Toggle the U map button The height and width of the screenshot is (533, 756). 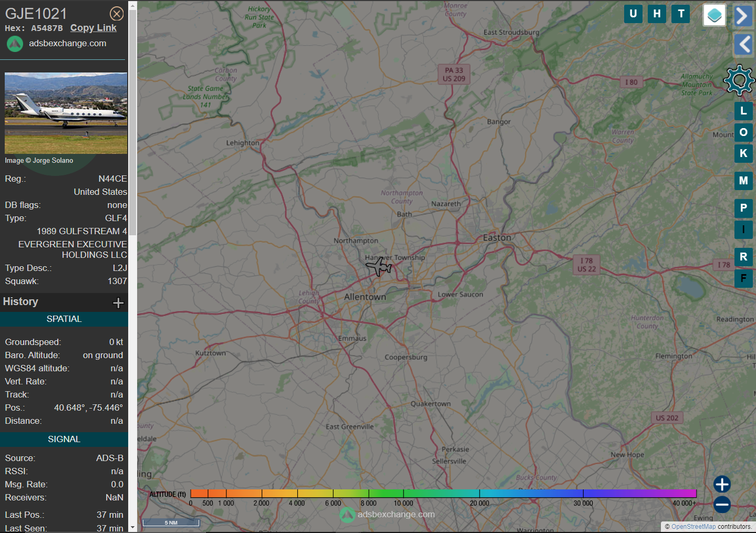pyautogui.click(x=633, y=14)
